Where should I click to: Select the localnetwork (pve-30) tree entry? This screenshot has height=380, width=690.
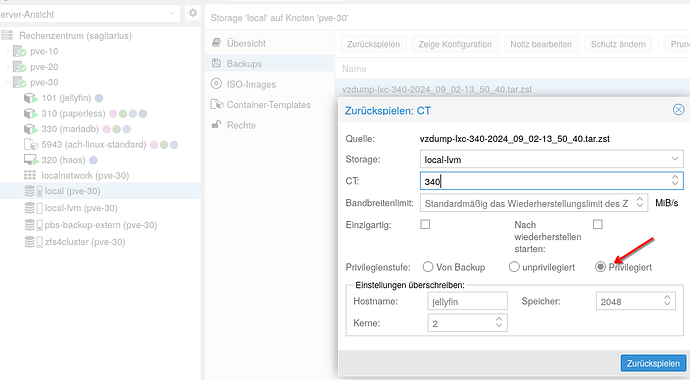(85, 175)
